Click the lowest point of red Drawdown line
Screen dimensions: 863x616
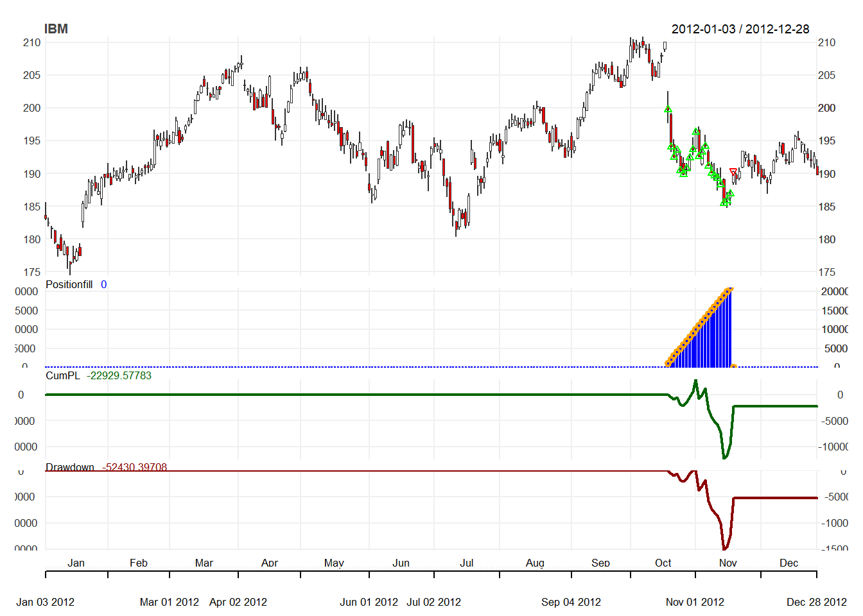[724, 549]
